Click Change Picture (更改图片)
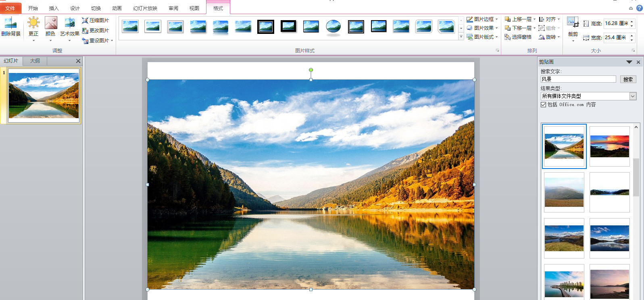This screenshot has height=300, width=644. tap(96, 30)
